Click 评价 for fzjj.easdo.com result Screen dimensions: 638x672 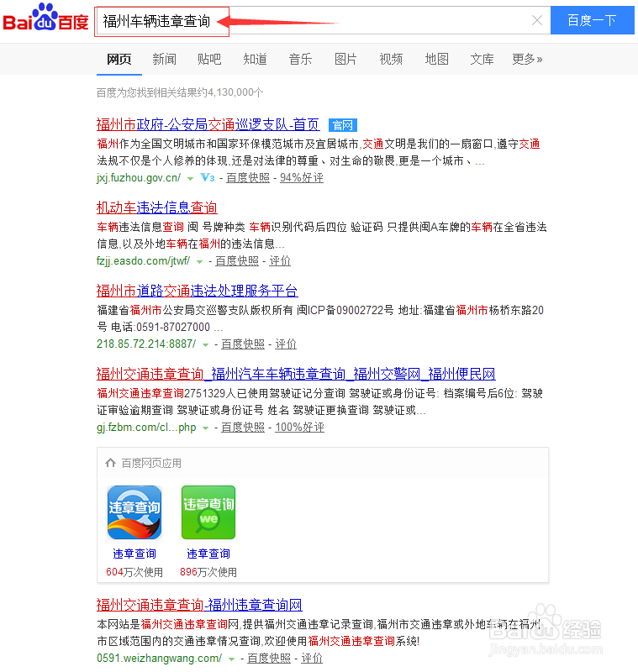(x=280, y=261)
